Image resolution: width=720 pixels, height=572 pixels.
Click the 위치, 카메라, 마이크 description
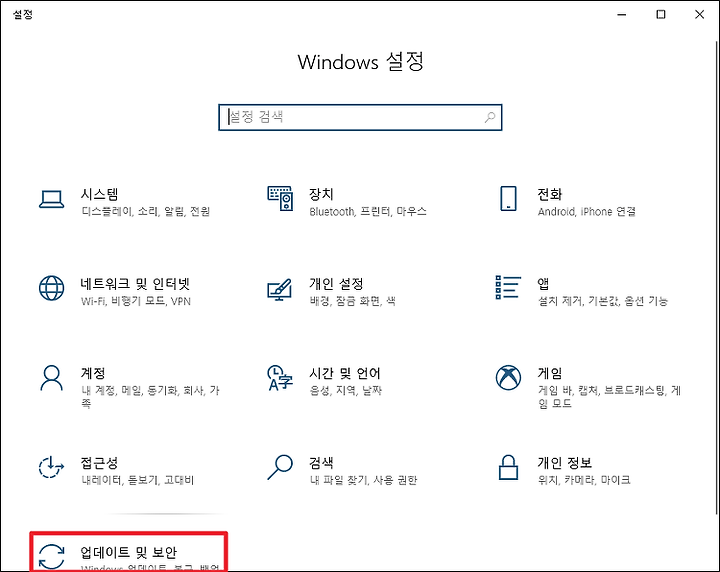pos(584,480)
